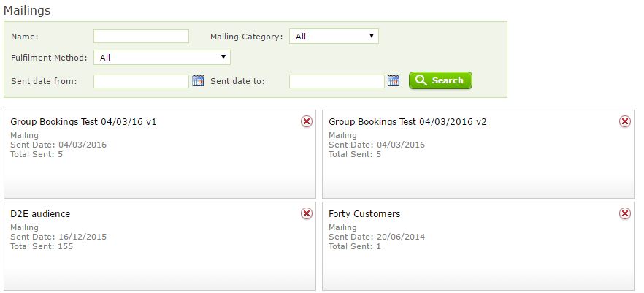The height and width of the screenshot is (293, 644).
Task: Open the Forty Customers mailing title
Action: [x=364, y=214]
